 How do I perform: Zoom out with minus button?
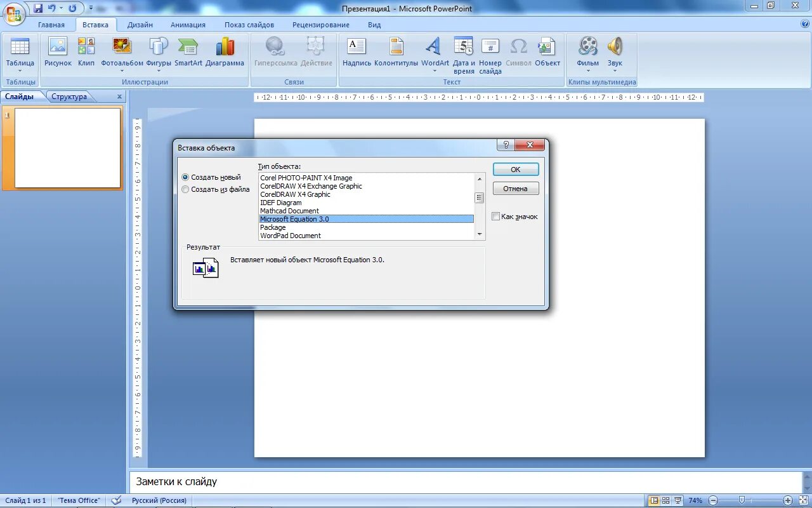coord(713,500)
